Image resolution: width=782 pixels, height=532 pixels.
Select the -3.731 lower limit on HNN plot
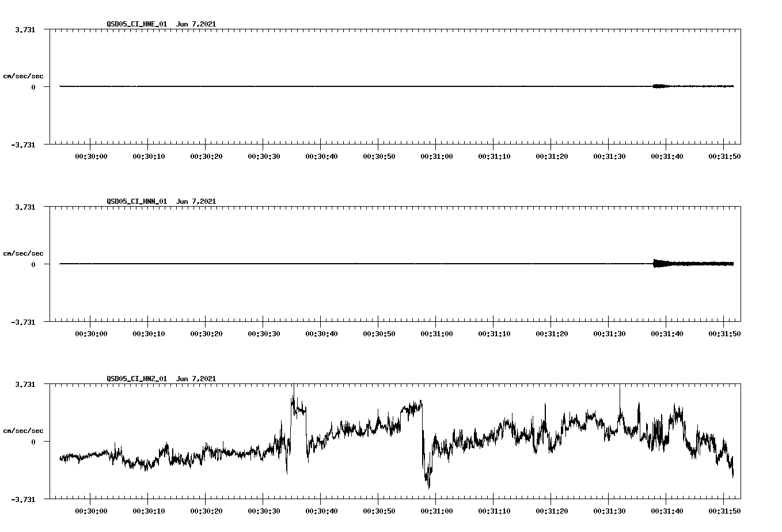pos(23,322)
